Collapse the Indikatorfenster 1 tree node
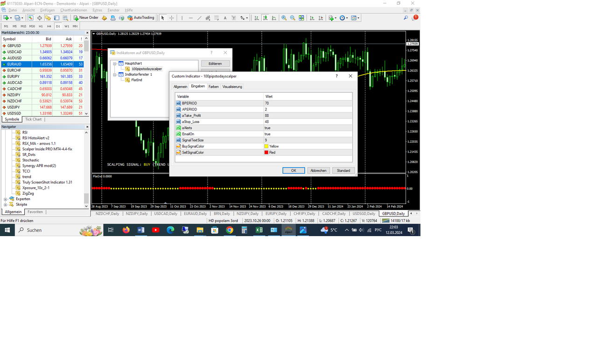The height and width of the screenshot is (364, 602). tap(115, 74)
